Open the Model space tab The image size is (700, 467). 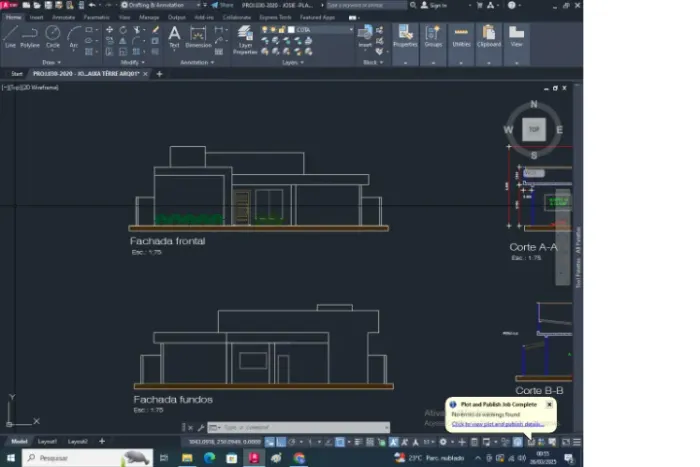pyautogui.click(x=18, y=441)
